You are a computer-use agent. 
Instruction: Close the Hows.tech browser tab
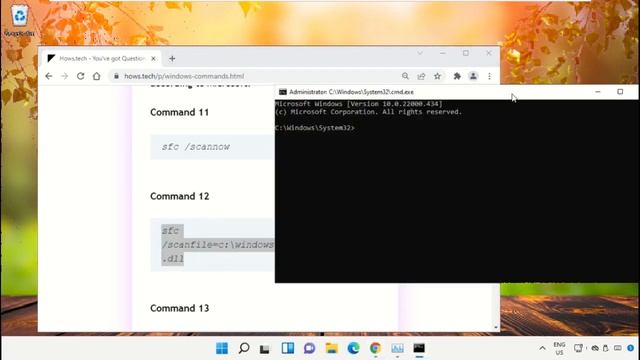153,59
